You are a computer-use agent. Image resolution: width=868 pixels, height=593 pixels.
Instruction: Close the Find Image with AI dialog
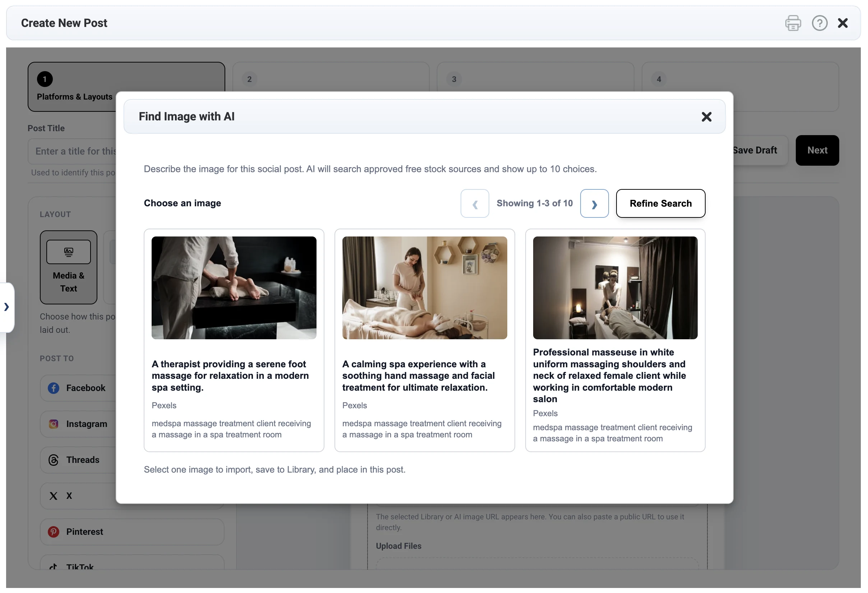point(706,117)
